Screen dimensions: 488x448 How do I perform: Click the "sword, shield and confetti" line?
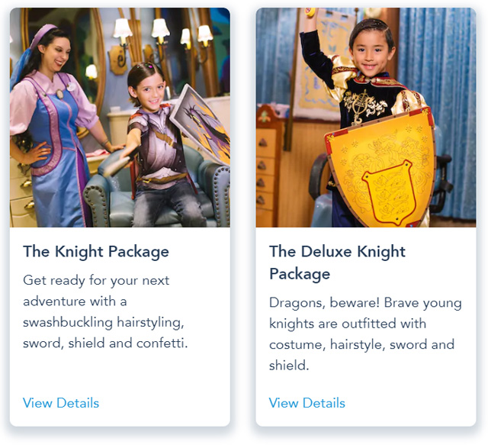[x=105, y=343]
